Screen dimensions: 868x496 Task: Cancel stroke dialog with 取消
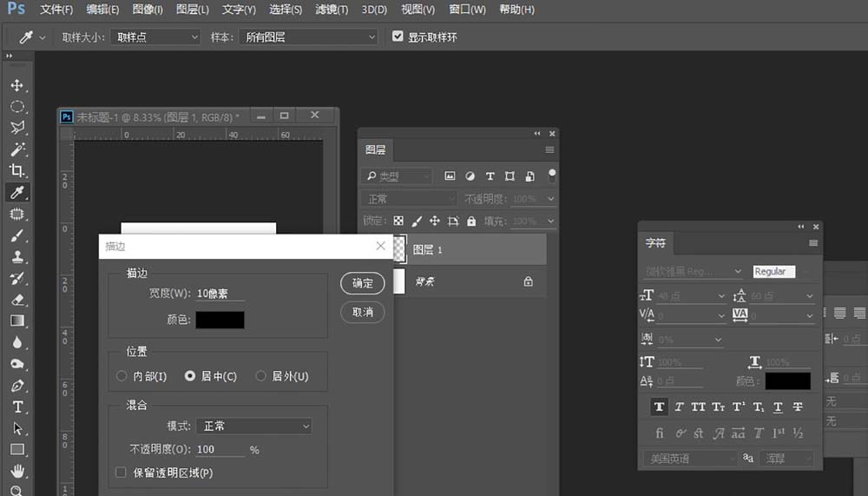click(x=363, y=312)
